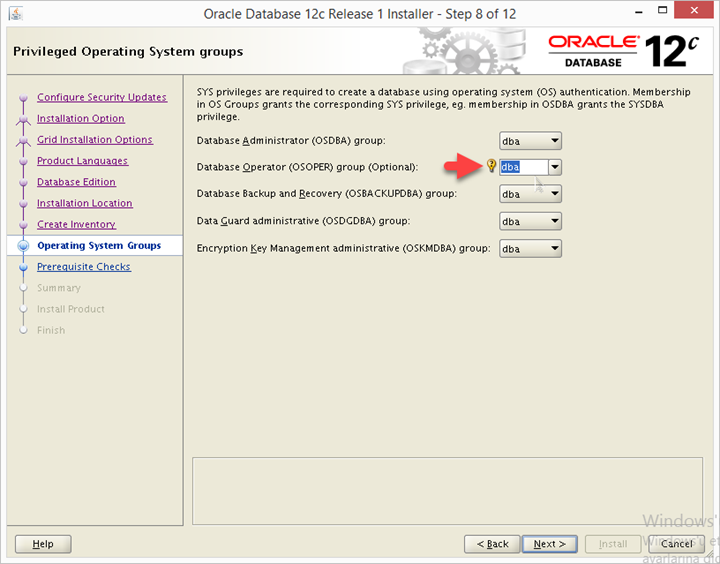Click the Database Operator (OSOPER) group label
The height and width of the screenshot is (564, 720).
(x=307, y=167)
